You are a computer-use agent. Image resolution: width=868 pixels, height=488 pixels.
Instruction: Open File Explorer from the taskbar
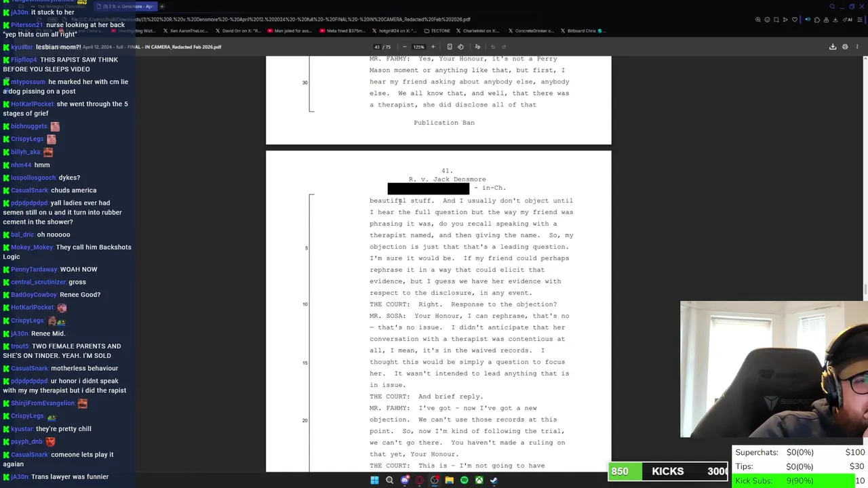[449, 481]
